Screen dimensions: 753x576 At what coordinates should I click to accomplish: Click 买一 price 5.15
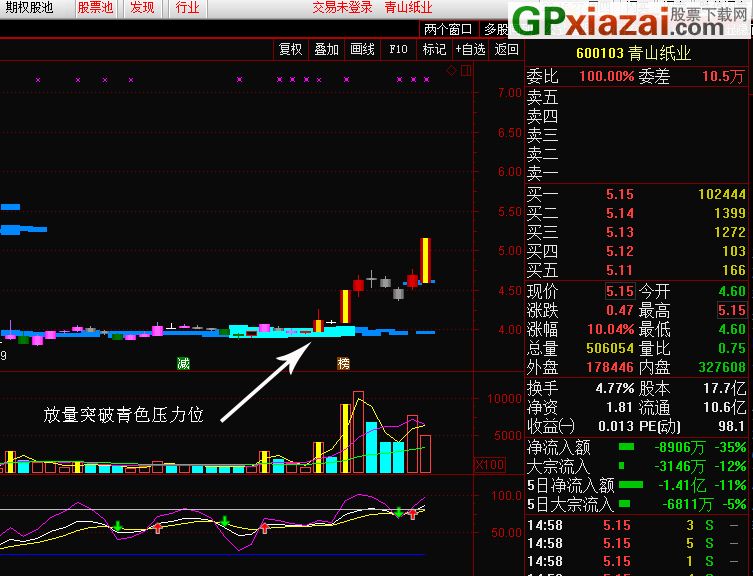click(619, 195)
